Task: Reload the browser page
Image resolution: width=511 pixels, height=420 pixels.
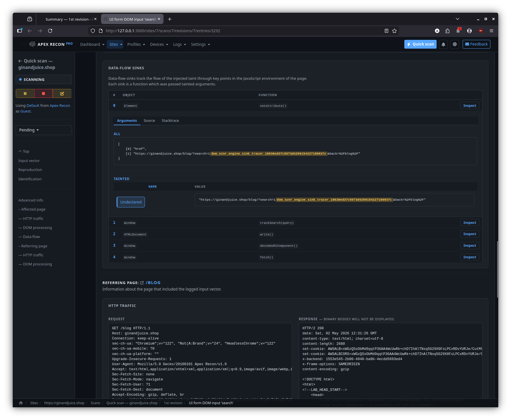Action: pyautogui.click(x=50, y=31)
